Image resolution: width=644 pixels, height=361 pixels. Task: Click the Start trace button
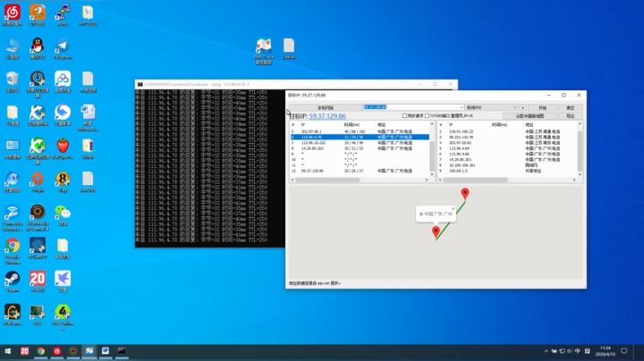543,107
